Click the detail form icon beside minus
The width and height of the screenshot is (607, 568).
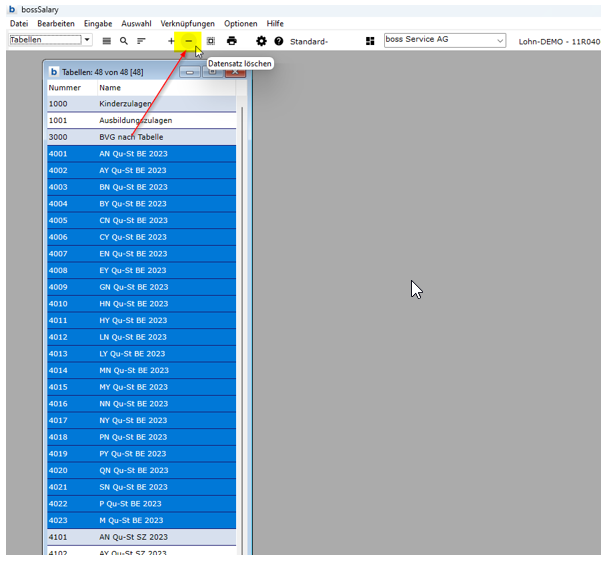(x=211, y=41)
